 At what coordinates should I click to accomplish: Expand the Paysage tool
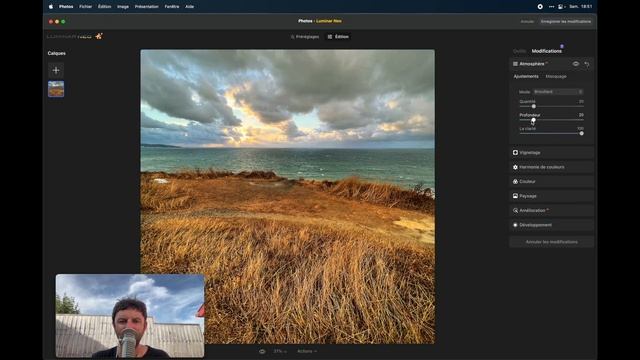[551, 196]
